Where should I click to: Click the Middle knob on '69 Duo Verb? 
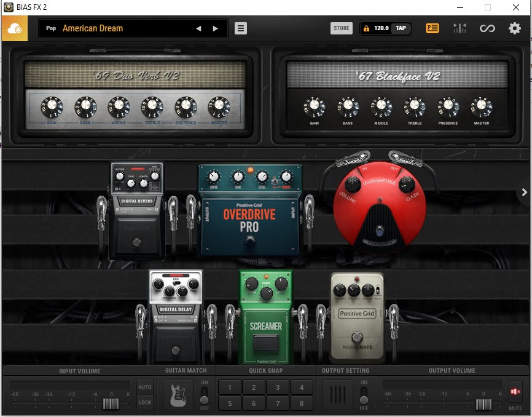coord(119,106)
